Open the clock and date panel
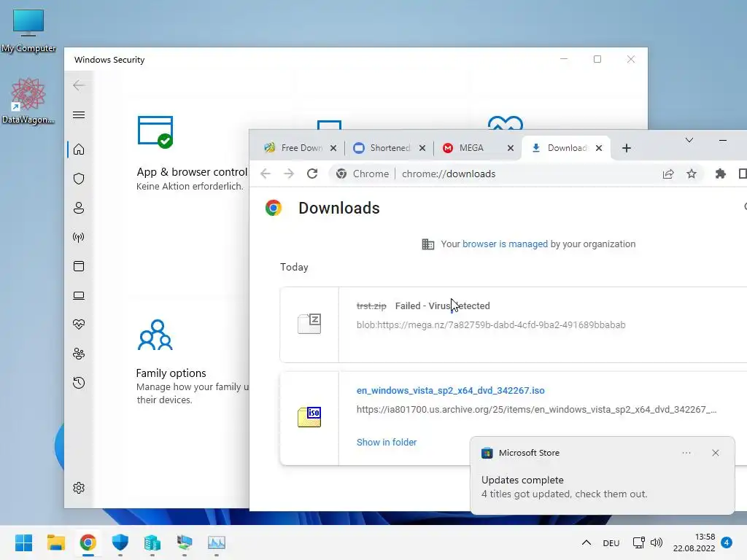 [694, 542]
